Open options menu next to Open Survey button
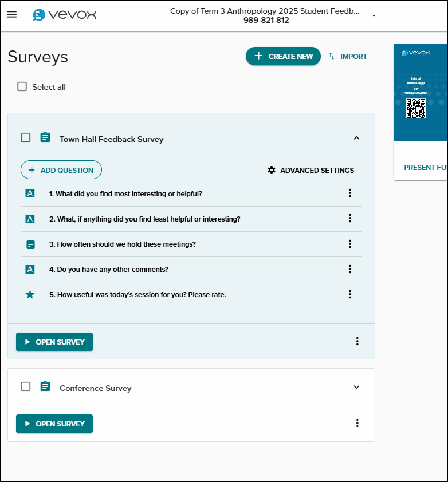The height and width of the screenshot is (482, 448). coord(357,341)
